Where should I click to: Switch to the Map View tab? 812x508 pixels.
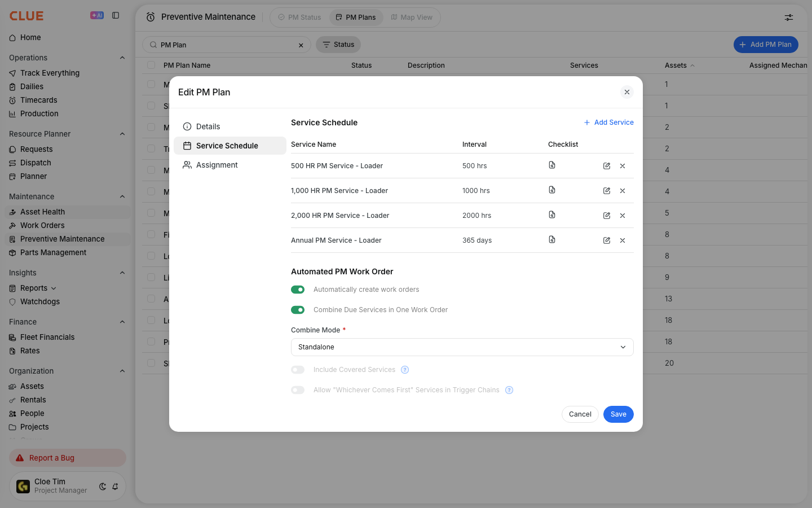pos(412,17)
